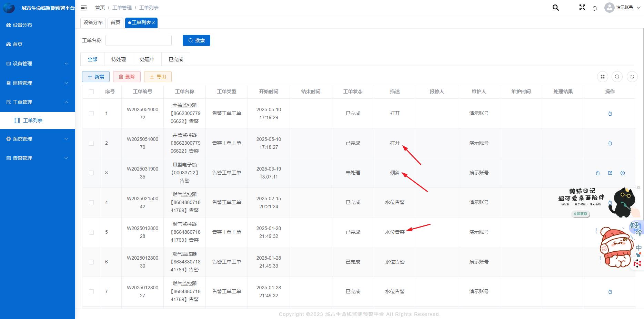Expand the 设备管理 sidebar menu
Screen dimensions: 644x319
click(x=38, y=64)
